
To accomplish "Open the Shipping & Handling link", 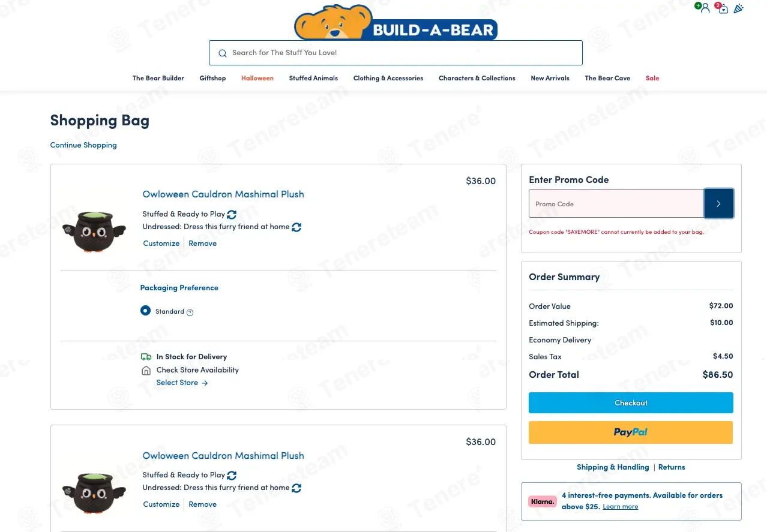I will tap(613, 467).
